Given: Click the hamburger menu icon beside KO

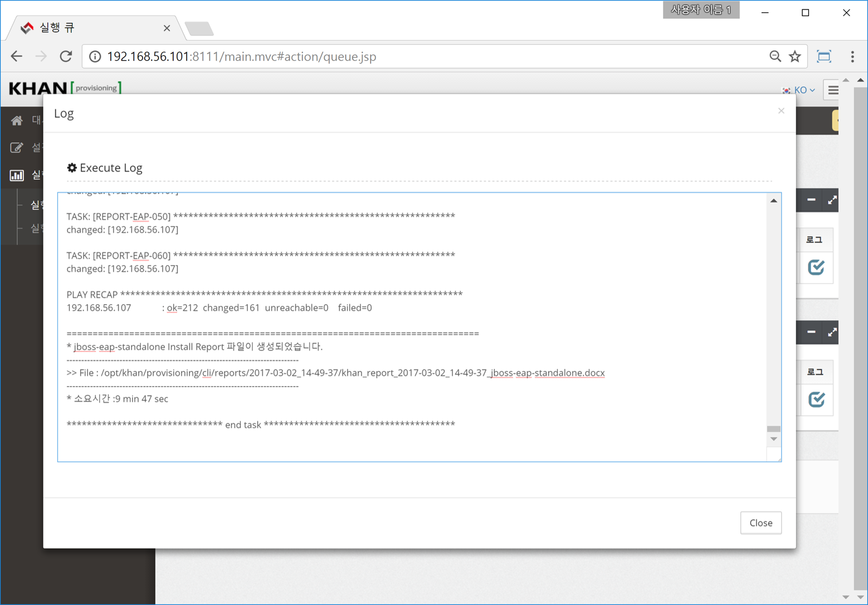Looking at the screenshot, I should 832,90.
